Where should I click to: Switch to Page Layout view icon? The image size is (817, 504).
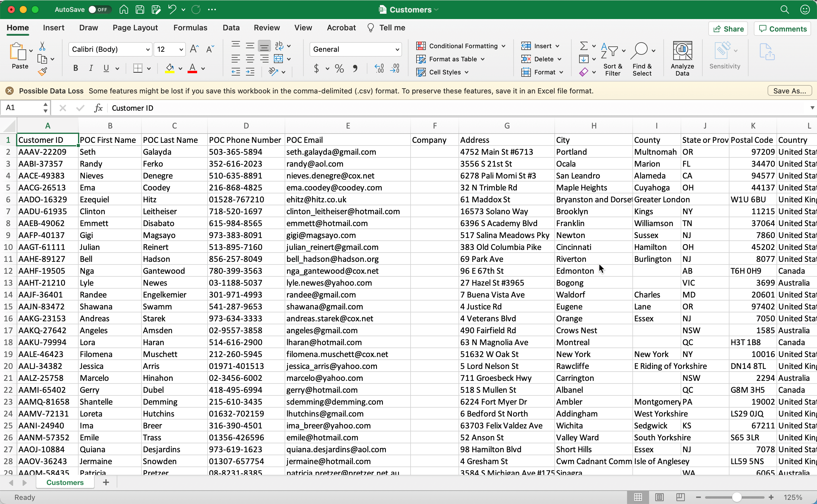click(x=659, y=497)
